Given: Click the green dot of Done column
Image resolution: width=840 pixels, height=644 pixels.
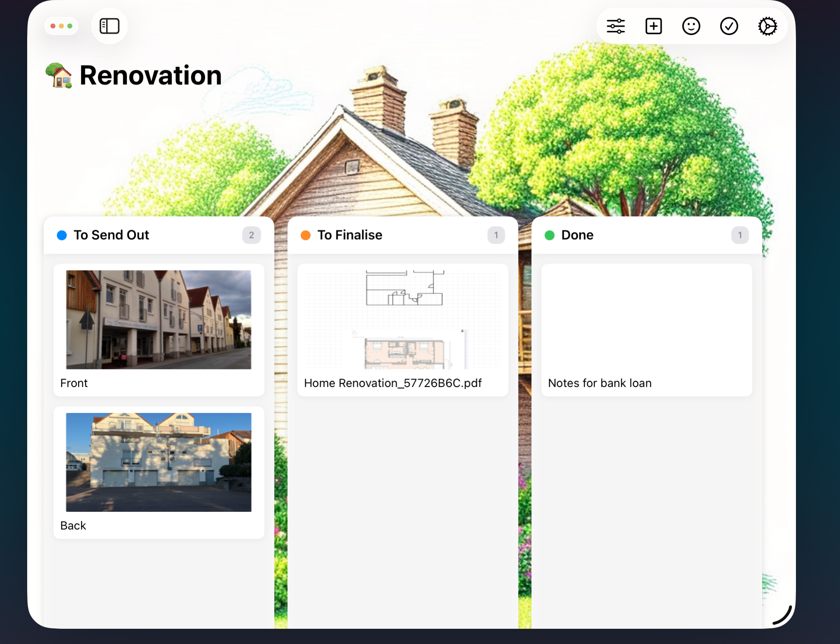Looking at the screenshot, I should [x=549, y=235].
